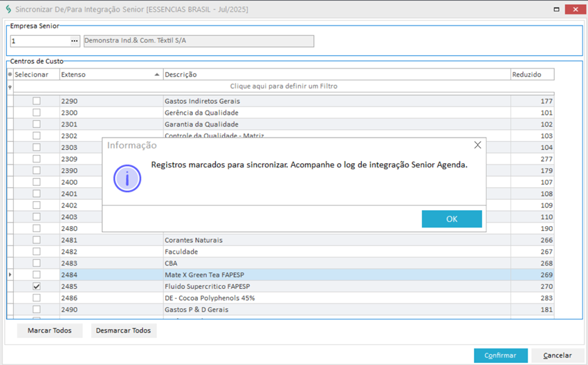Click the current row indicator arrow at 2484
The height and width of the screenshot is (365, 588).
tap(10, 274)
